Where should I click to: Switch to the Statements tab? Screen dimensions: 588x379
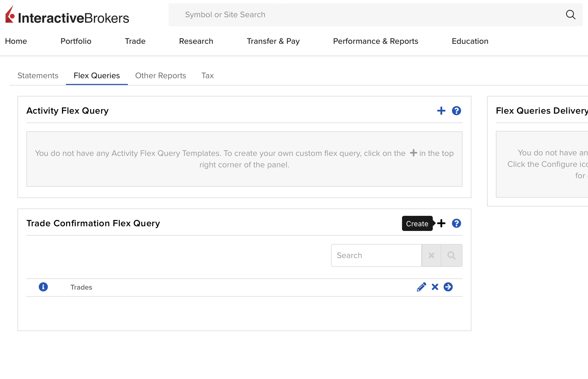(x=38, y=76)
